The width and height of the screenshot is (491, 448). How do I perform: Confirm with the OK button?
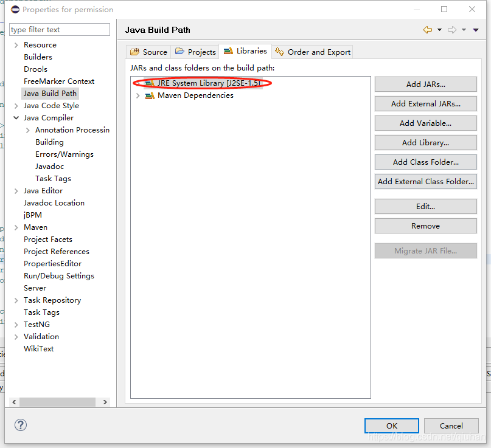pyautogui.click(x=392, y=426)
